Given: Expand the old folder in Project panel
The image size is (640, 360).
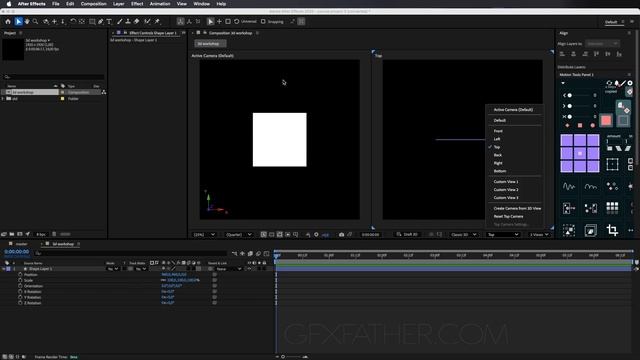Looking at the screenshot, I should 3,99.
